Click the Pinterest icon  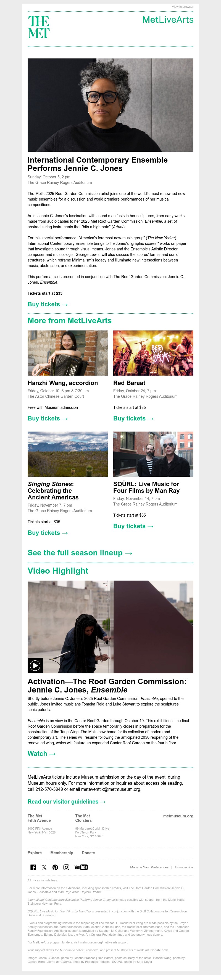coord(55,867)
